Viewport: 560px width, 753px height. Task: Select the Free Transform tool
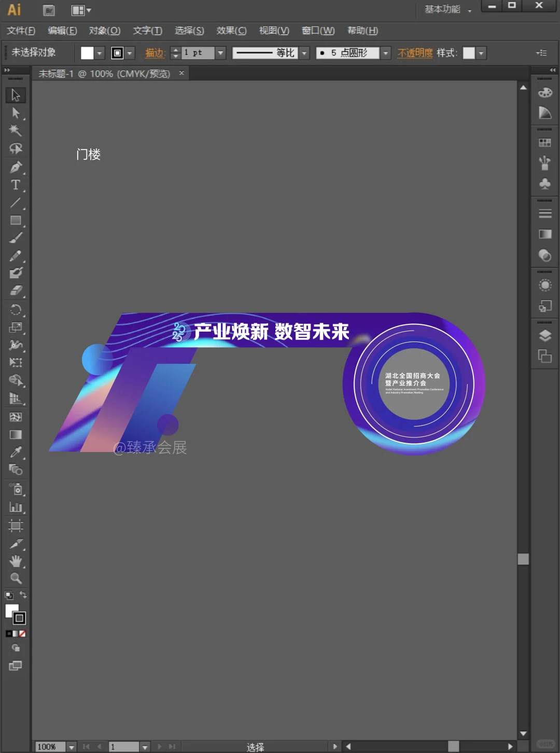16,363
